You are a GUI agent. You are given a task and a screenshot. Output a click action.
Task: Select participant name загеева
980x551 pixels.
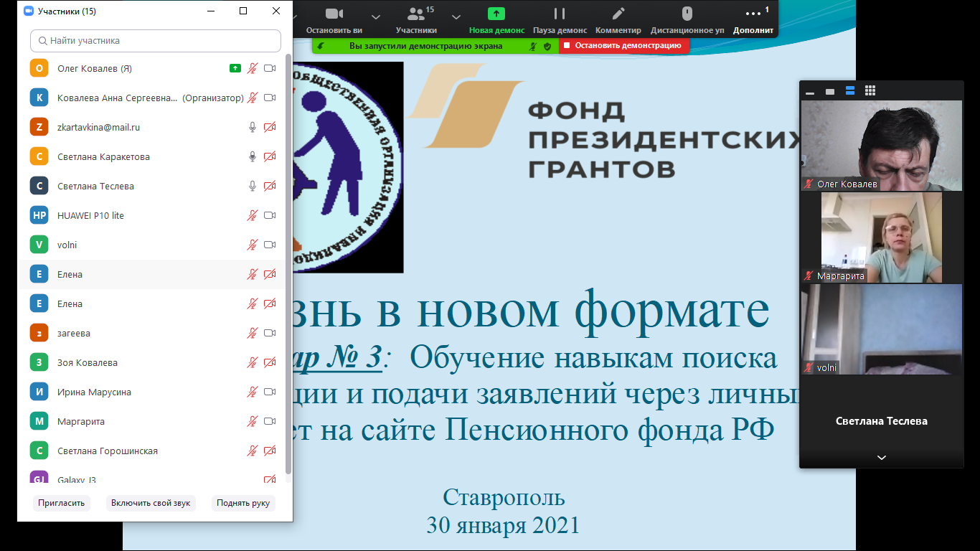(x=74, y=333)
